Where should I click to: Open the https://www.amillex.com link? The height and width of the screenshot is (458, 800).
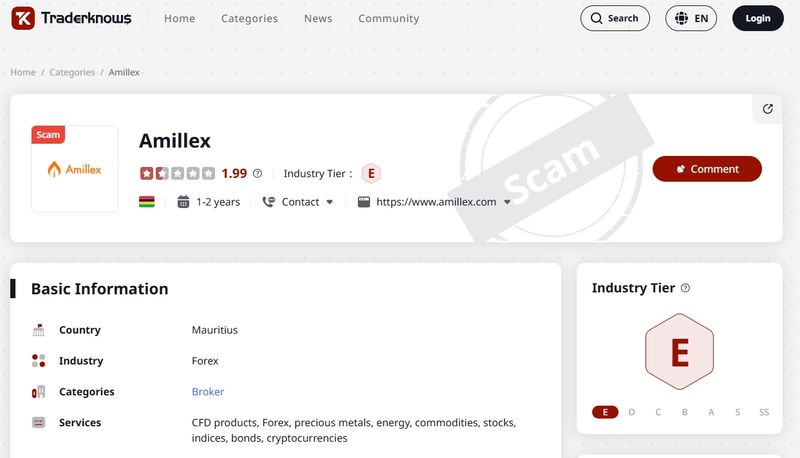point(436,202)
